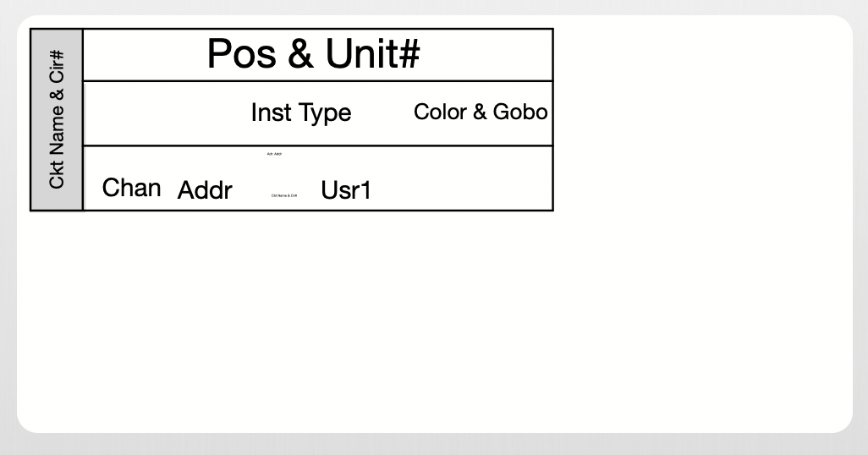Click divider line below the Pos & Unit# row
Screen dimensions: 868x455
pos(317,81)
